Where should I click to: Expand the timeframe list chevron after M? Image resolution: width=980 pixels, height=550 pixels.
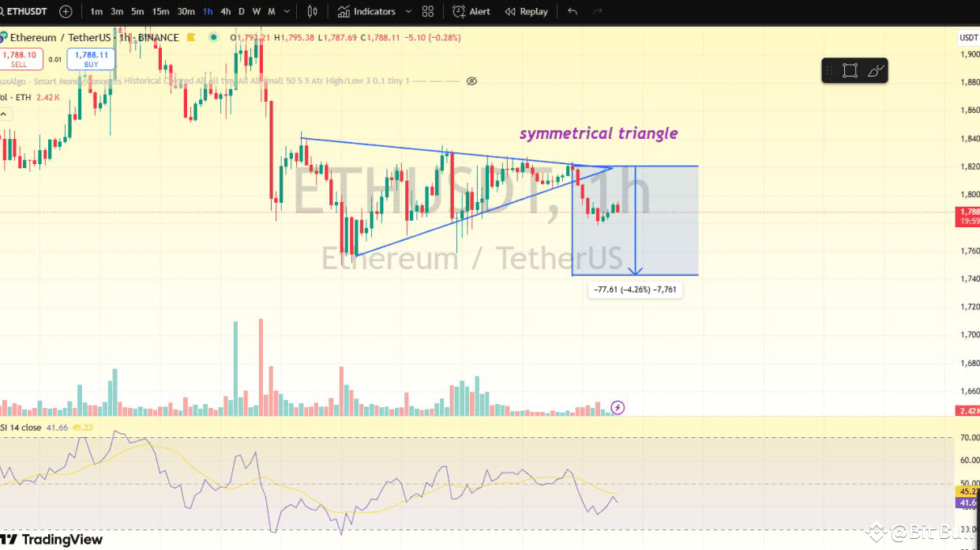click(287, 11)
